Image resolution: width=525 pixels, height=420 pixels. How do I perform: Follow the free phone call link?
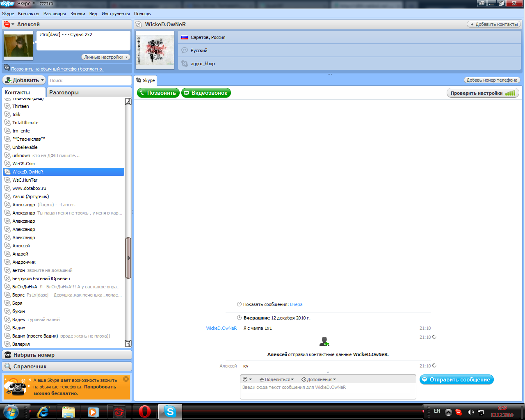pyautogui.click(x=57, y=69)
